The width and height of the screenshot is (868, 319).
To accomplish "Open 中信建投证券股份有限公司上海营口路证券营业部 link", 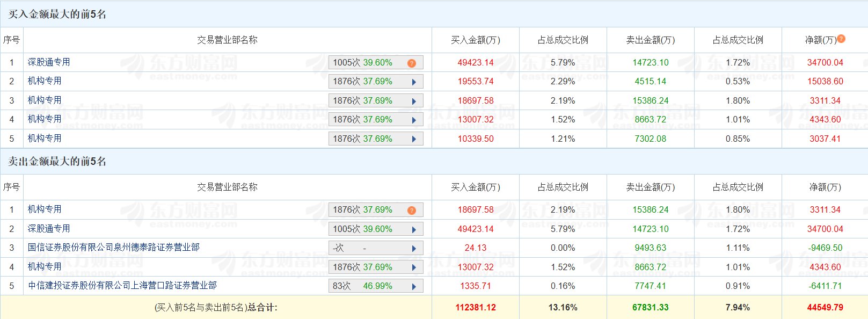I will tap(122, 286).
